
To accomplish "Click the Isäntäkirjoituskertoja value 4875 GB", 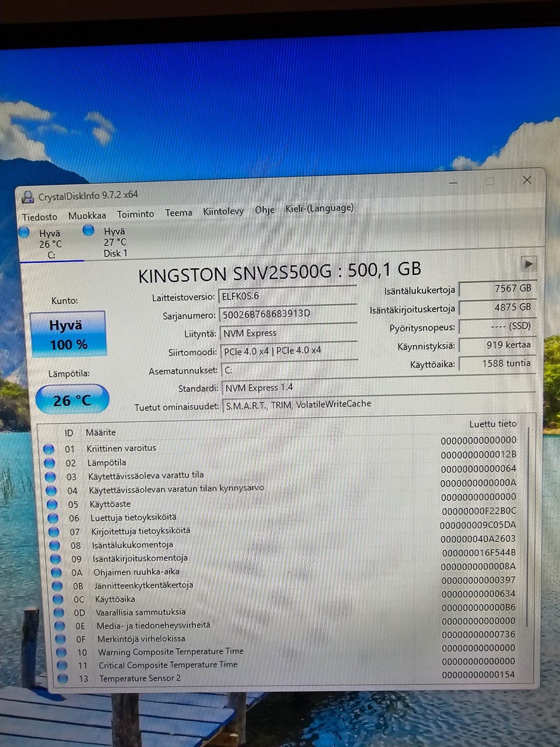I will [498, 308].
